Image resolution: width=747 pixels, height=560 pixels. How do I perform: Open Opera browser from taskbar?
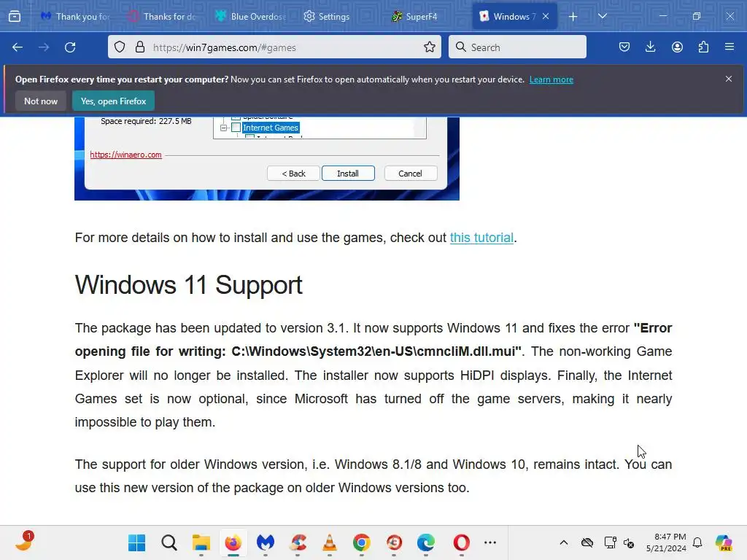(461, 542)
